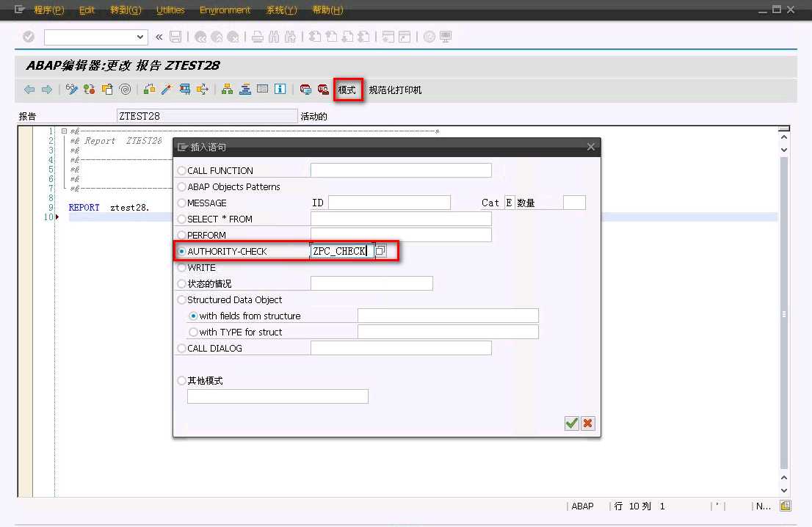Select the CALL FUNCTION radio button

pos(182,171)
